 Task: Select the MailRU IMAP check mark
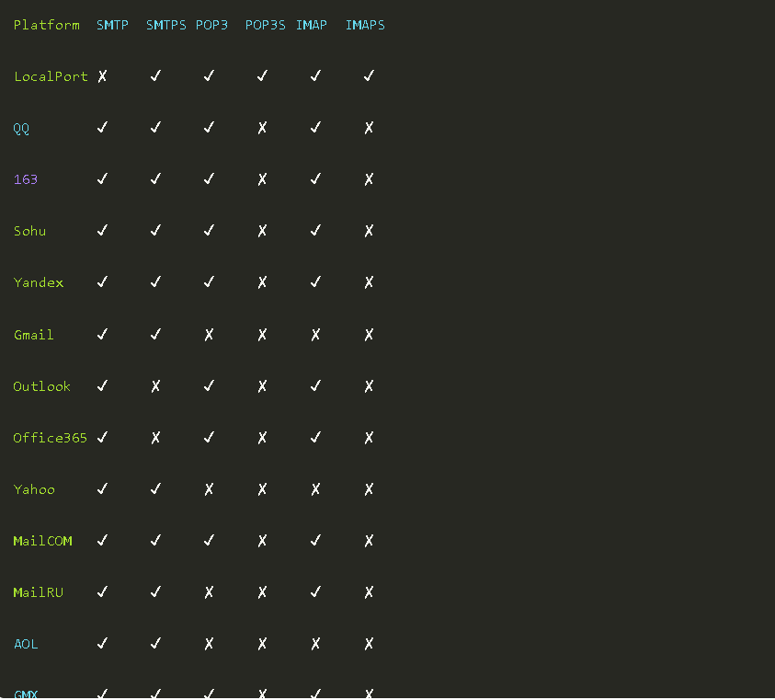pyautogui.click(x=315, y=592)
